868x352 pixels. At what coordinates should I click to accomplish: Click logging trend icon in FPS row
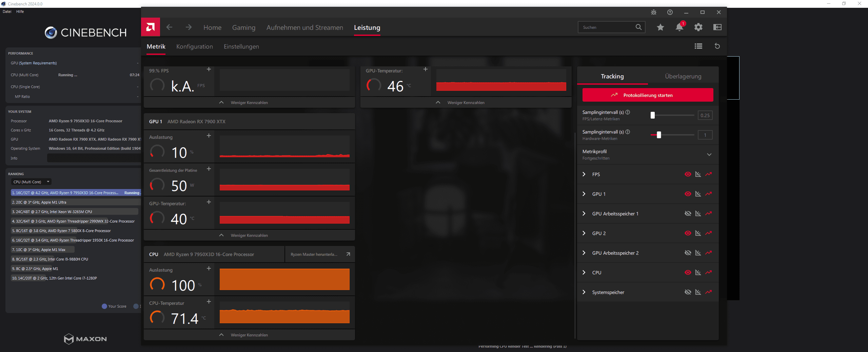click(709, 174)
